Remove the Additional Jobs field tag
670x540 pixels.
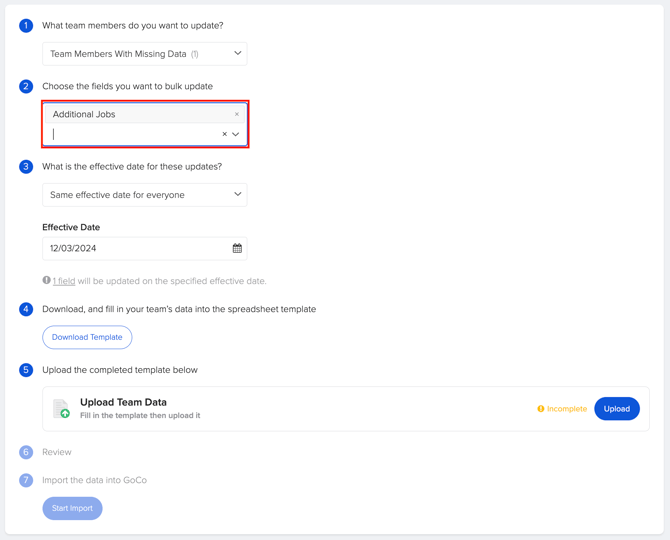[x=237, y=114]
